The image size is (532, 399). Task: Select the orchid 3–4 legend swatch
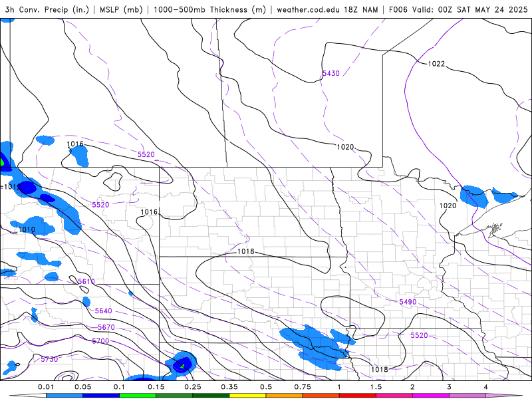(x=467, y=396)
